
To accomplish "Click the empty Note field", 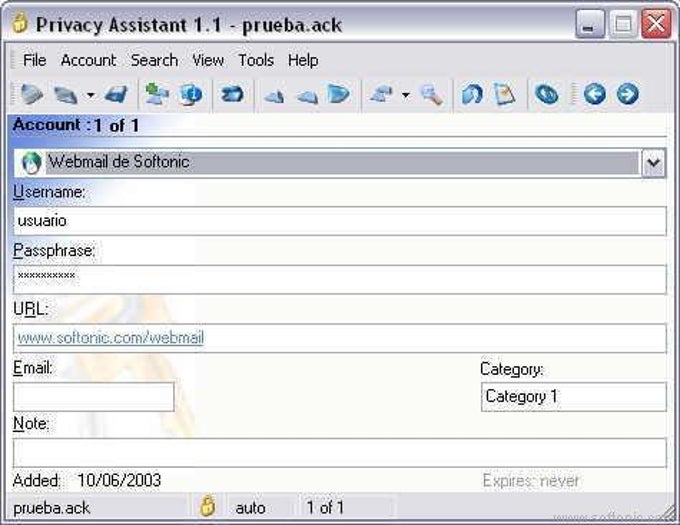I will (340, 453).
